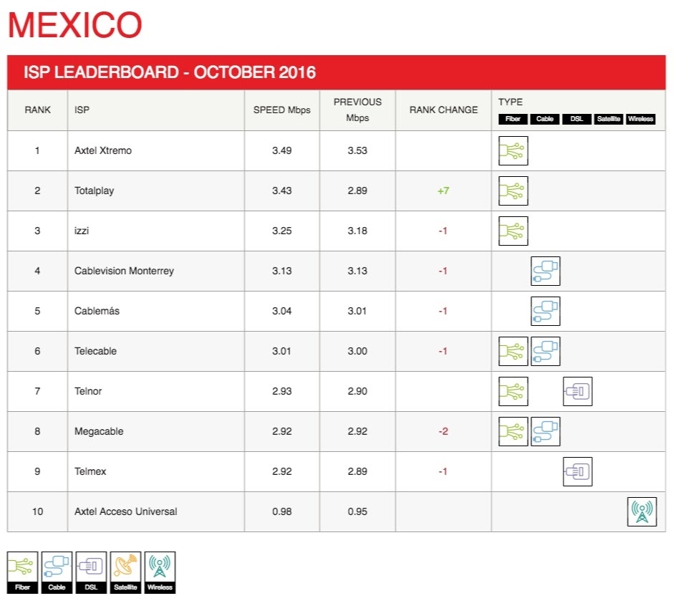This screenshot has width=673, height=616.
Task: Click the DSL icon next to Telnor
Action: 578,391
